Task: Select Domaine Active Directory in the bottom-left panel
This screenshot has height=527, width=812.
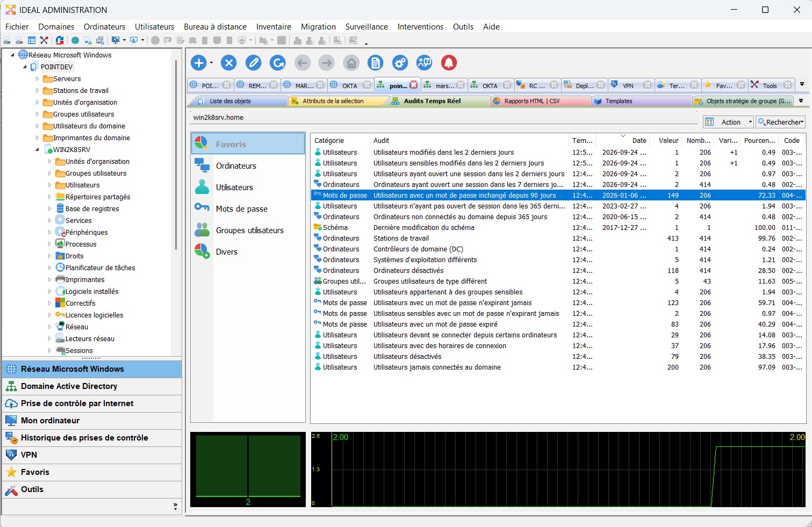Action: pos(92,386)
